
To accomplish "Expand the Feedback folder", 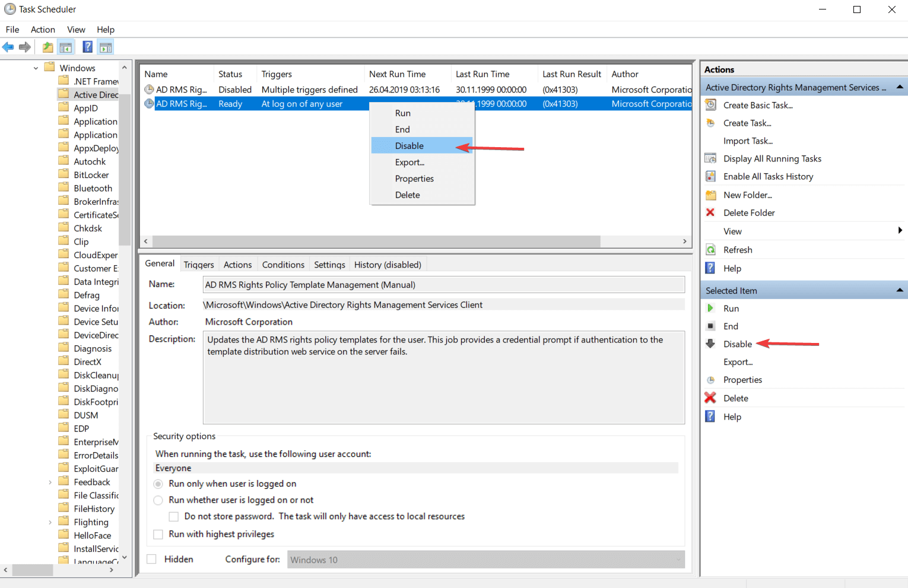I will pyautogui.click(x=50, y=482).
